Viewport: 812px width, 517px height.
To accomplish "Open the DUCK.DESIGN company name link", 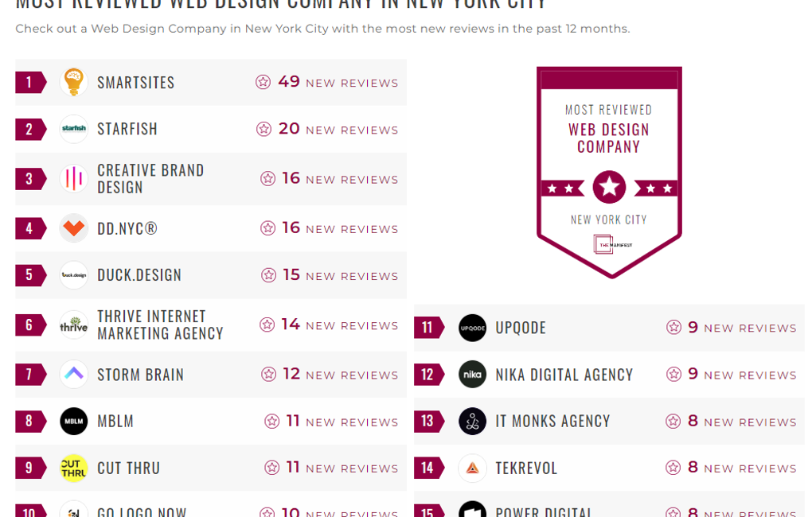I will click(x=139, y=275).
